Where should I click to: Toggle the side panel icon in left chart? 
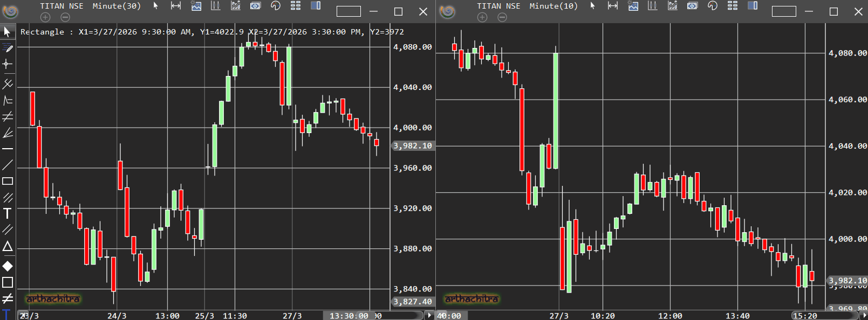316,6
